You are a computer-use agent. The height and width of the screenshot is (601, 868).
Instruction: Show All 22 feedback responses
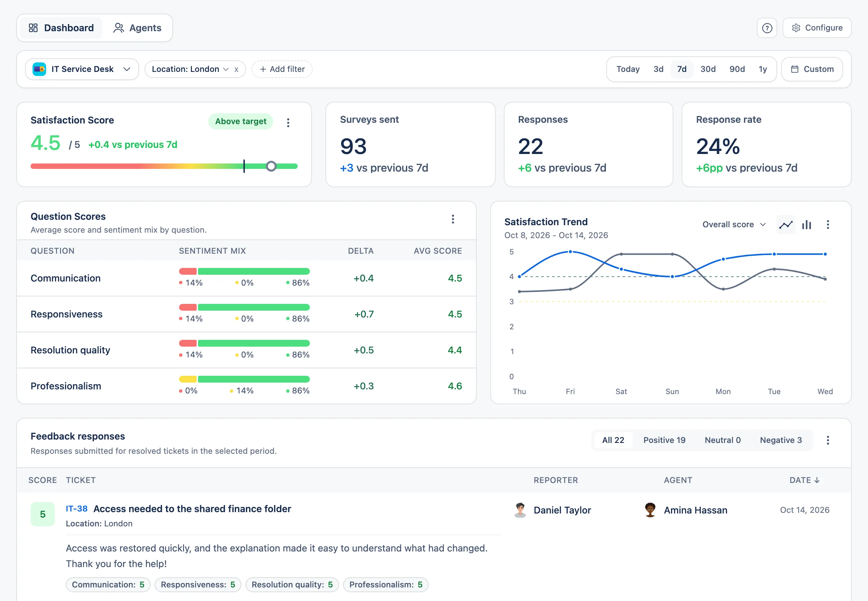coord(613,440)
